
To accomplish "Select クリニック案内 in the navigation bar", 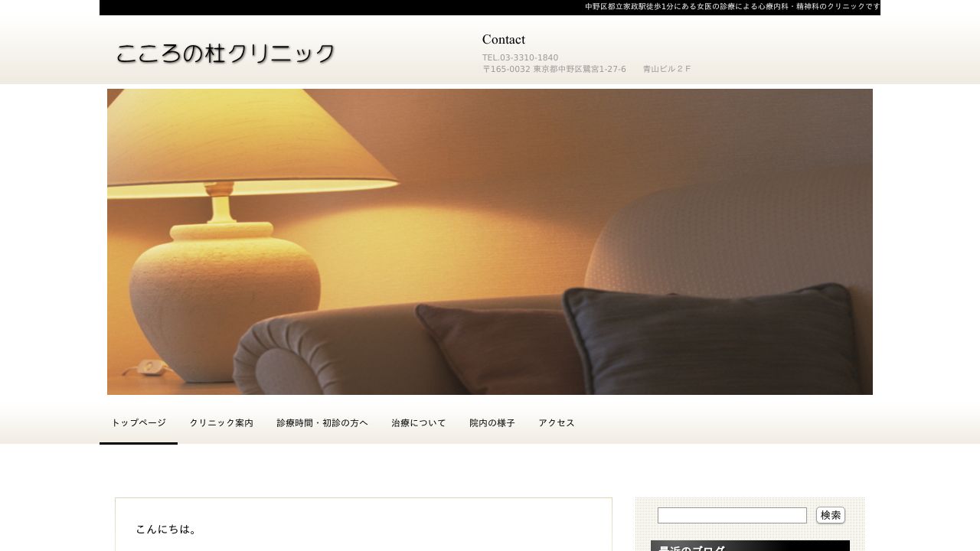I will coord(221,422).
